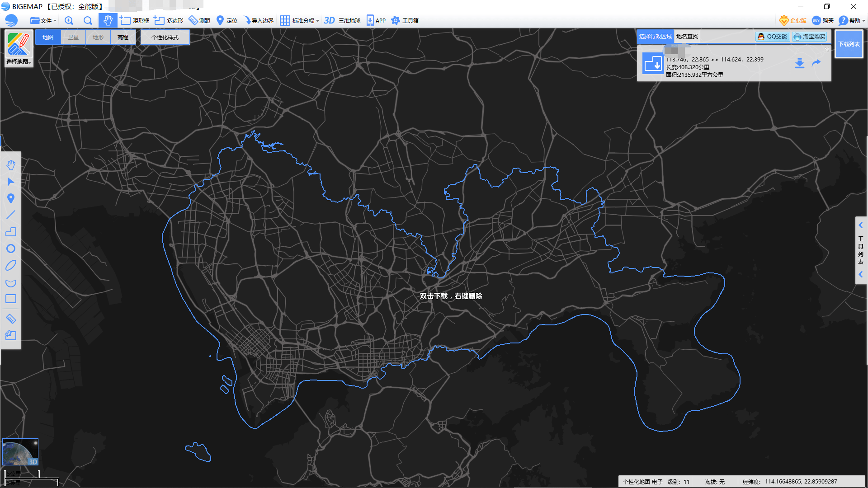Select the 矩形框 rectangle selection tool
Screen dimensions: 868x488
(x=135, y=20)
